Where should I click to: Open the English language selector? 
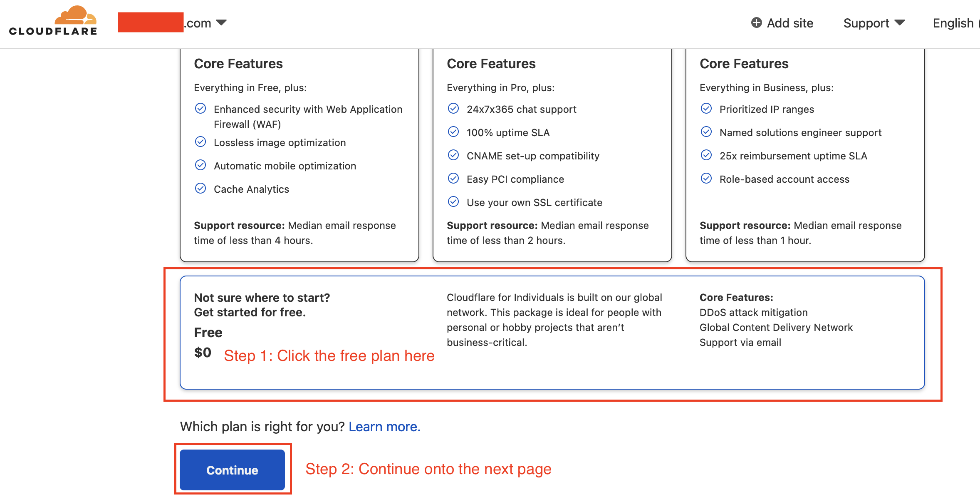(x=955, y=23)
